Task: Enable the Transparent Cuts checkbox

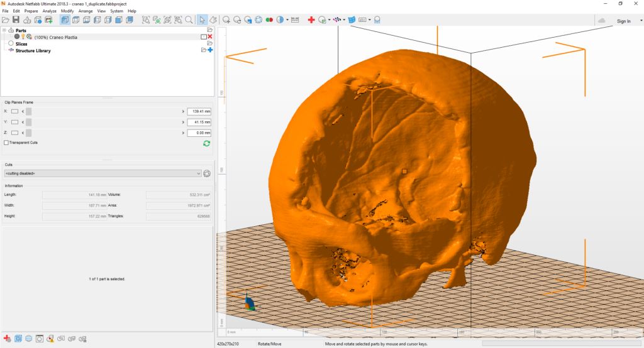Action: [x=6, y=143]
